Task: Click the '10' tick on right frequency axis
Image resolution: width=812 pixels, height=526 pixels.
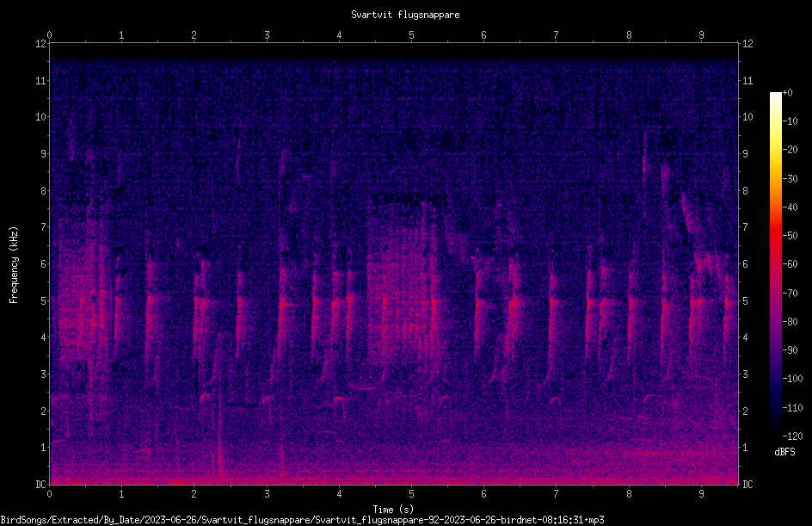Action: 747,117
